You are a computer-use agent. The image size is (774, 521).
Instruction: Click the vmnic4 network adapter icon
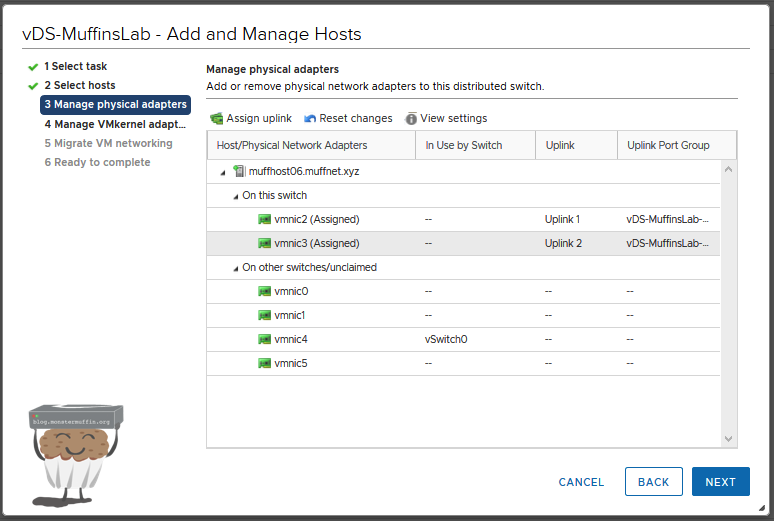pyautogui.click(x=265, y=339)
